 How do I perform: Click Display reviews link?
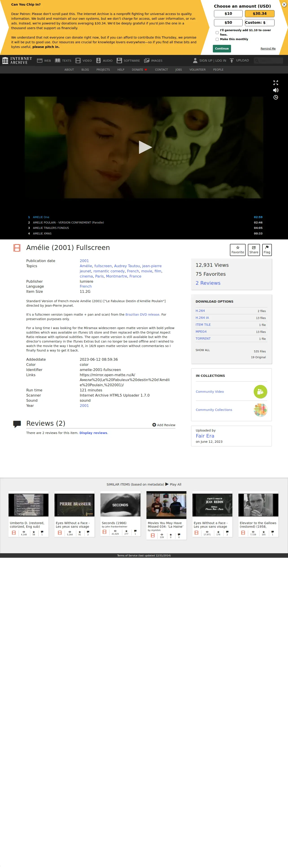(93, 433)
